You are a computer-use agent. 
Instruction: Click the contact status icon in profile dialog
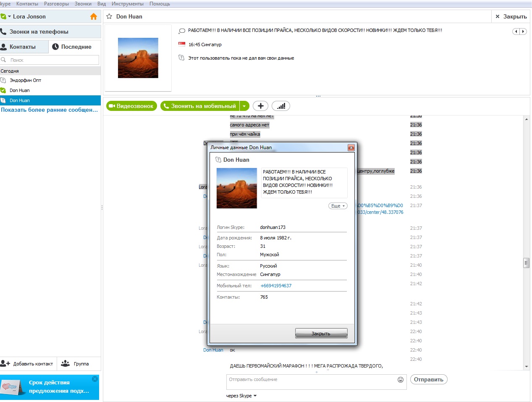[218, 160]
